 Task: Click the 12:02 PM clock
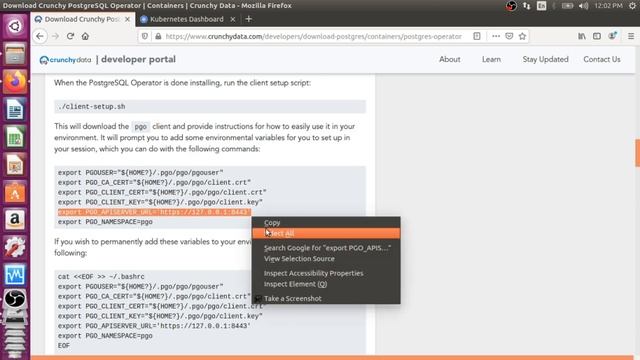(608, 6)
